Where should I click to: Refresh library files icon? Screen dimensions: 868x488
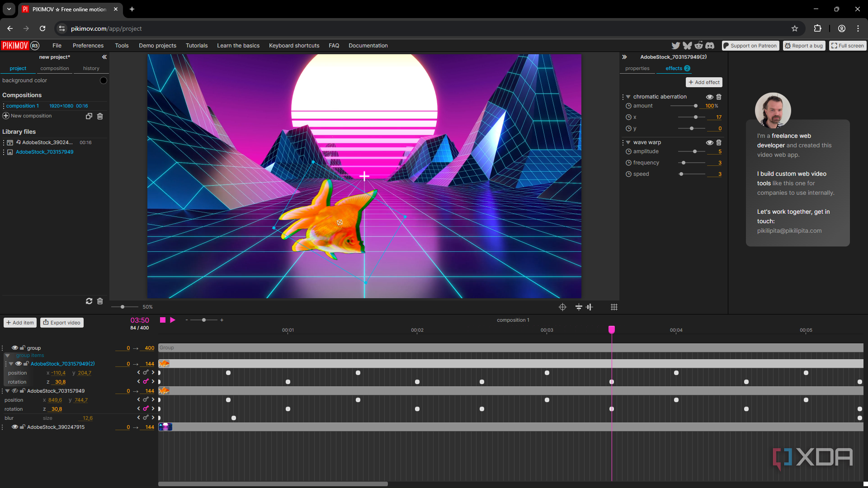(x=89, y=301)
